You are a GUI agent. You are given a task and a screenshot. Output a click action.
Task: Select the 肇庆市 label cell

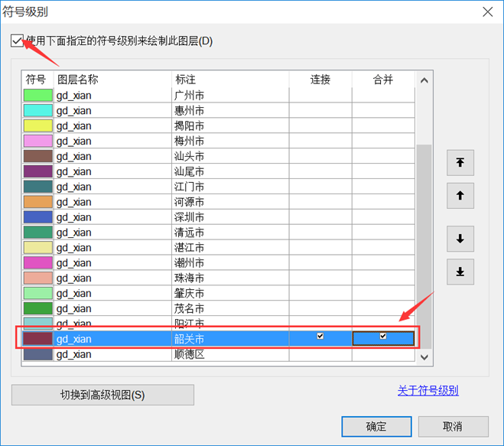[230, 293]
